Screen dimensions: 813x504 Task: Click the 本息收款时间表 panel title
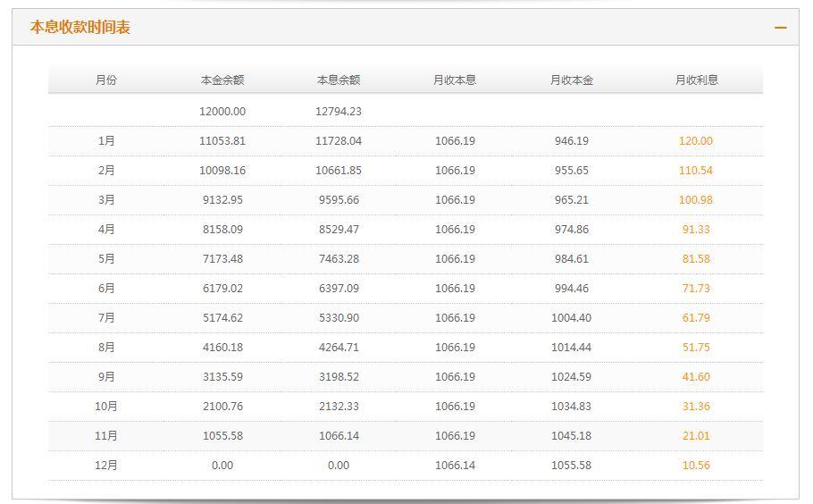(x=80, y=27)
